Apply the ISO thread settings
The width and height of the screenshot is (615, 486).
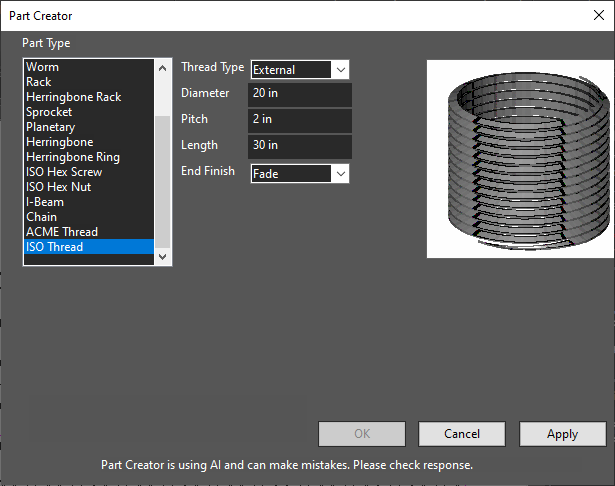point(562,434)
